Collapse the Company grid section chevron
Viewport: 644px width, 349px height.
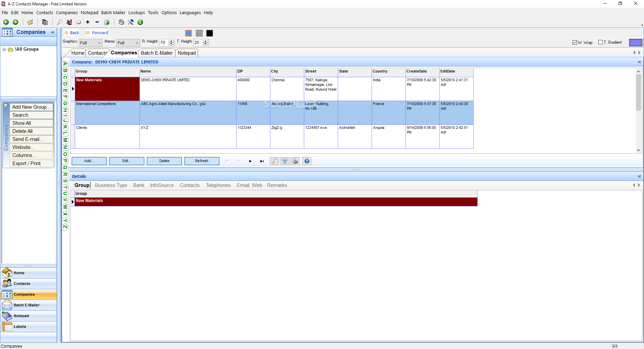click(639, 62)
